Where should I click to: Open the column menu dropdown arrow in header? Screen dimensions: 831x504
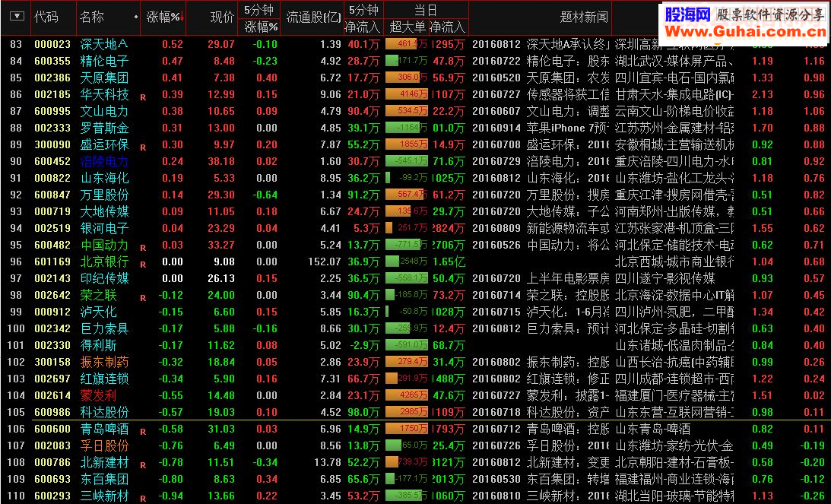[x=17, y=17]
